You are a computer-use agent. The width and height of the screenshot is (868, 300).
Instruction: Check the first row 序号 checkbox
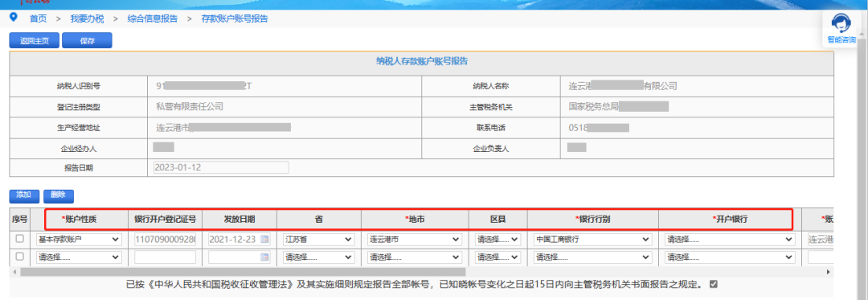coord(20,239)
